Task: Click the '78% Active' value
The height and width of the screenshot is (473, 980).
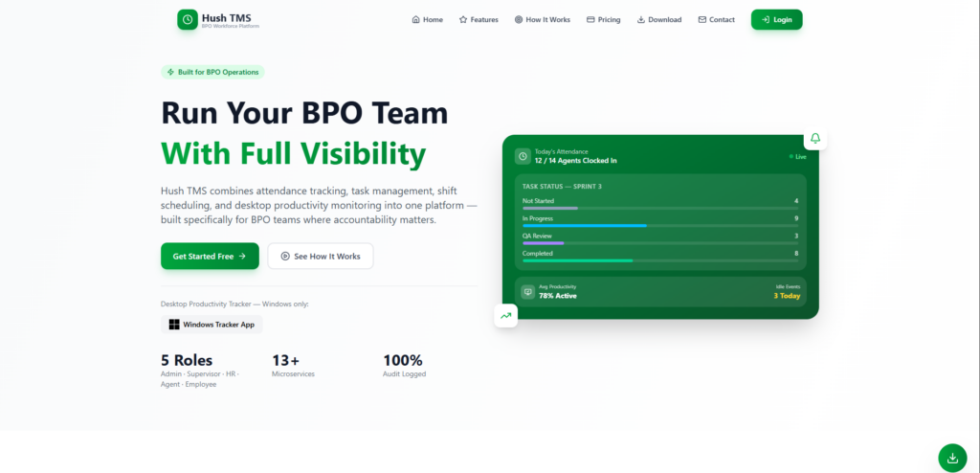Action: pyautogui.click(x=558, y=296)
